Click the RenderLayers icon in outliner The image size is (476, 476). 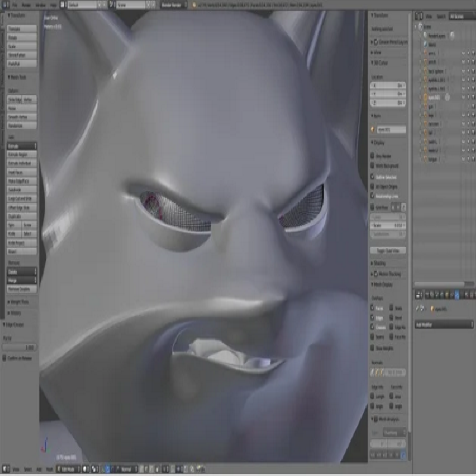(424, 36)
